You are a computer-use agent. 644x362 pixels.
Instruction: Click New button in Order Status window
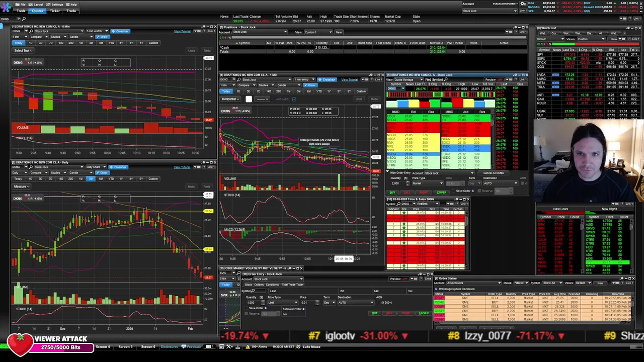point(600,283)
